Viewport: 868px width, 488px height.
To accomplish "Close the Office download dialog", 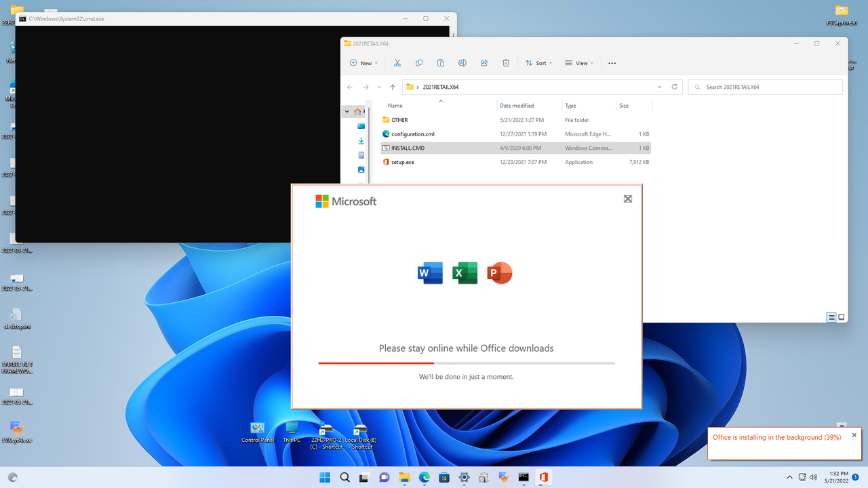I will [x=628, y=199].
